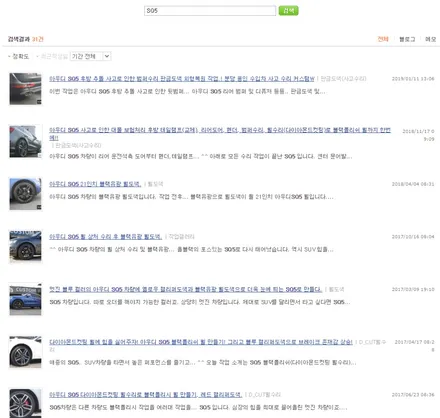
Task: Open the SQ5 rear collision bumper repair result
Action: tap(182, 79)
